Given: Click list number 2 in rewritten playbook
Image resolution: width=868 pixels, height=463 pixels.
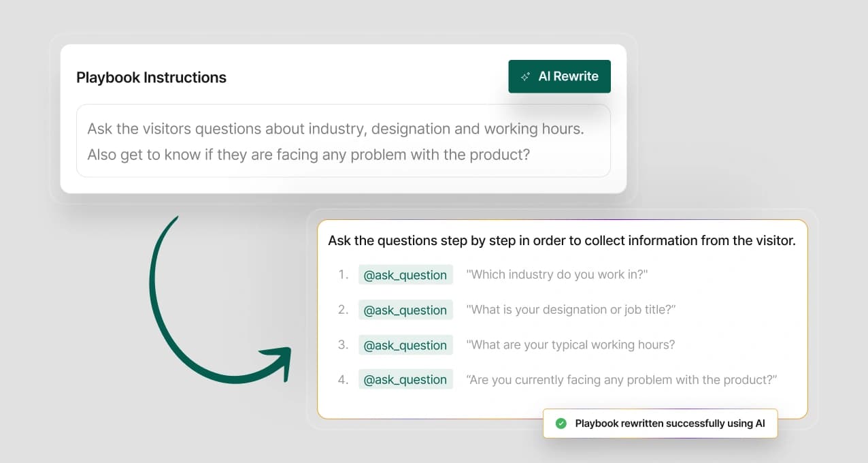Looking at the screenshot, I should point(343,310).
